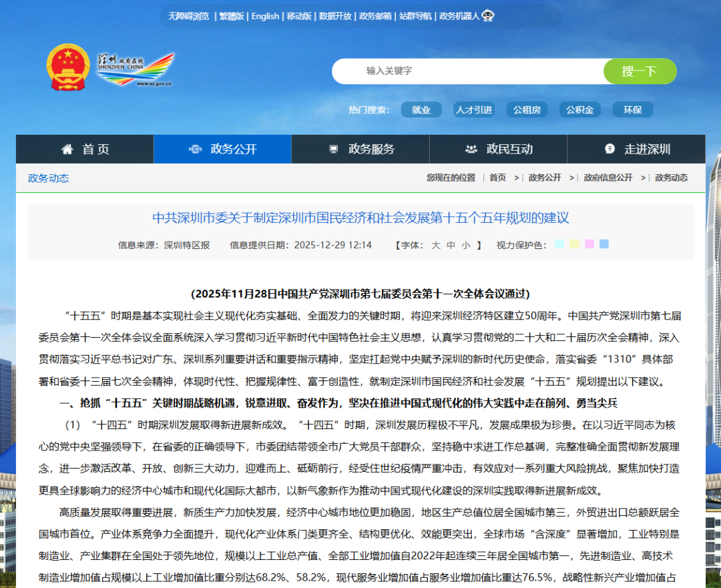The image size is (721, 588).
Task: Click the people icon beside 政民互动
Action: click(x=471, y=149)
